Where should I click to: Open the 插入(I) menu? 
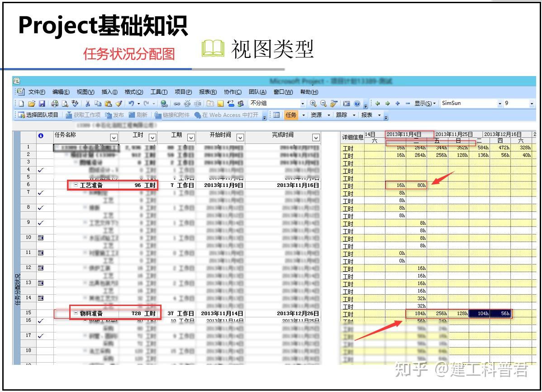click(109, 92)
